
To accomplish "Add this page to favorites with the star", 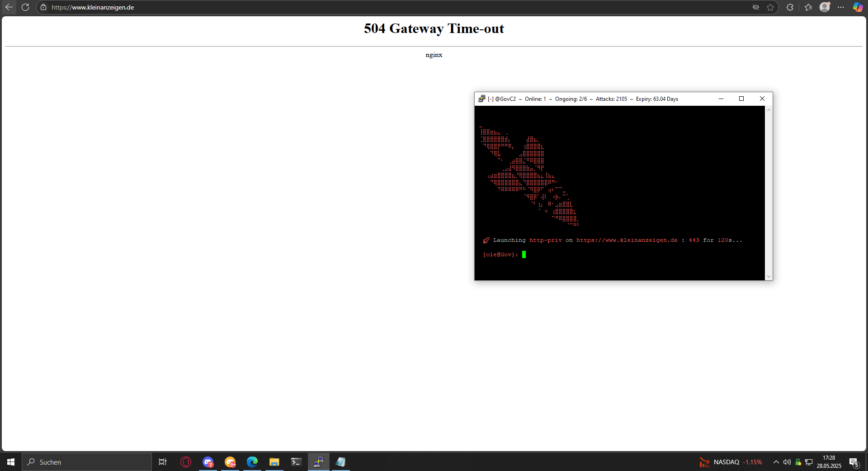I will point(770,7).
